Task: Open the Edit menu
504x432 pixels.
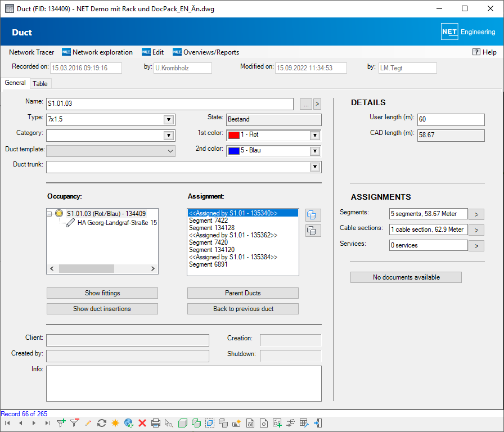Action: (152, 52)
